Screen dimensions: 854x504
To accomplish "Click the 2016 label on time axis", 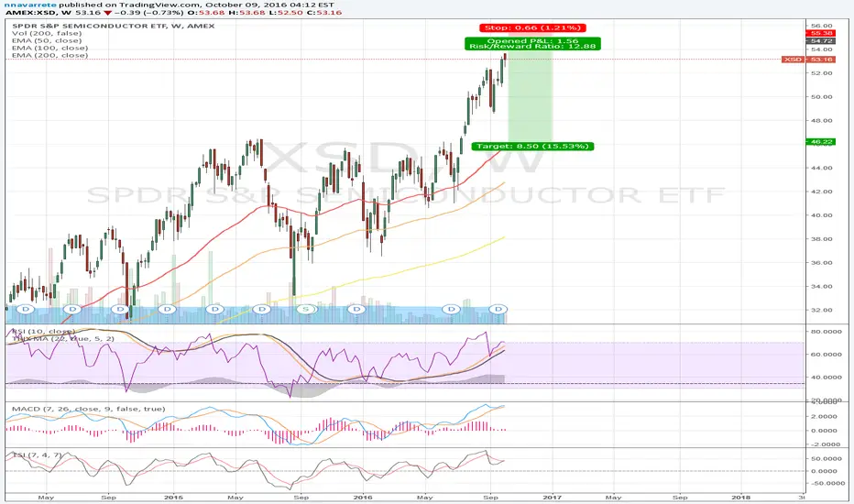I will (x=363, y=497).
